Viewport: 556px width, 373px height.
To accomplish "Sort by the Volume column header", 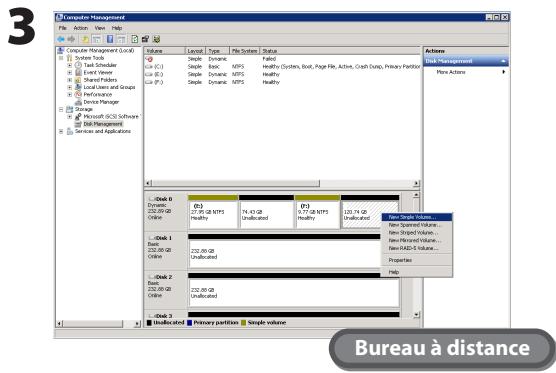I will point(165,51).
